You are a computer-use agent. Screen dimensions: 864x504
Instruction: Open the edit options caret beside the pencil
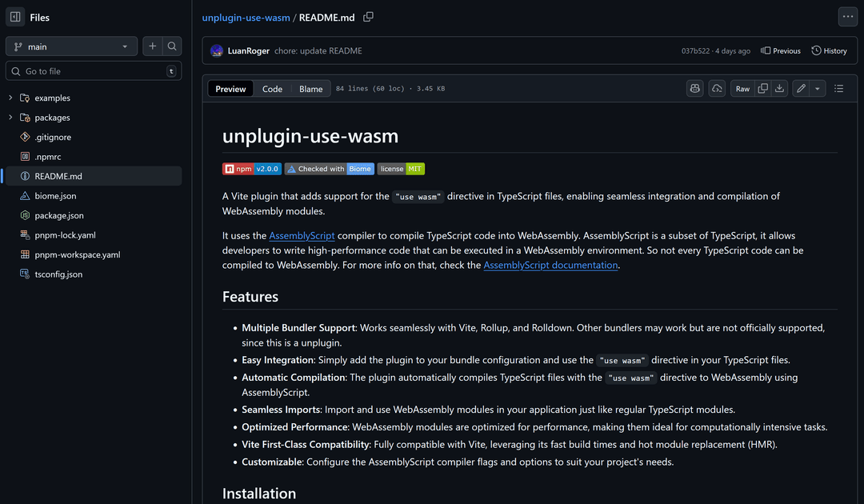coord(817,88)
